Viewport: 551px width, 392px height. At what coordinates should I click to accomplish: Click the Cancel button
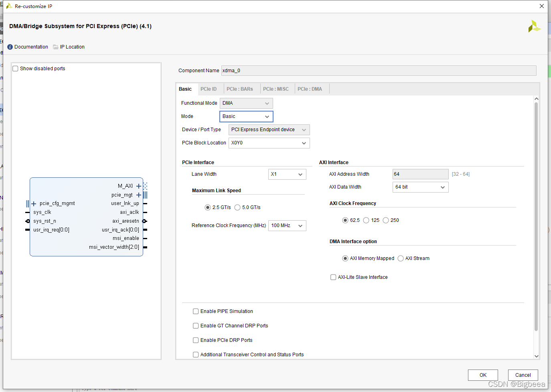pyautogui.click(x=523, y=375)
